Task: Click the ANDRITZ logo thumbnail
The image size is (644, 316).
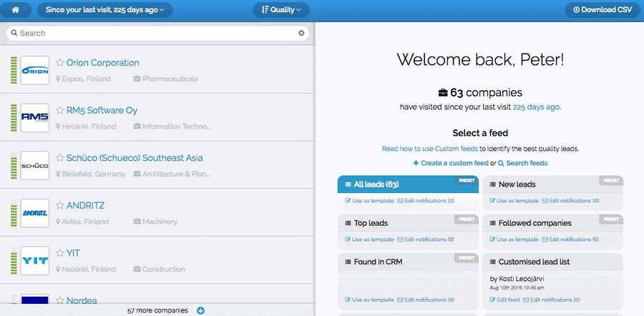Action: tap(35, 213)
